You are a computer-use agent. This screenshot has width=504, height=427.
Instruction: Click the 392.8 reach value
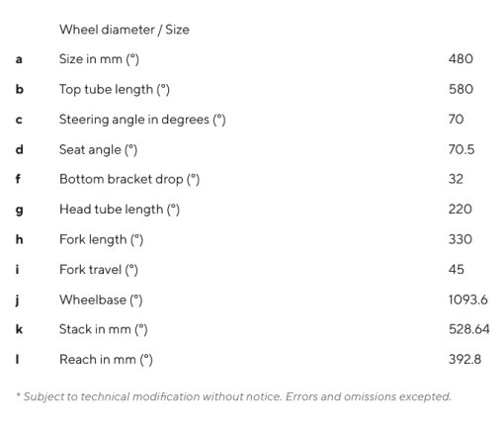(464, 359)
